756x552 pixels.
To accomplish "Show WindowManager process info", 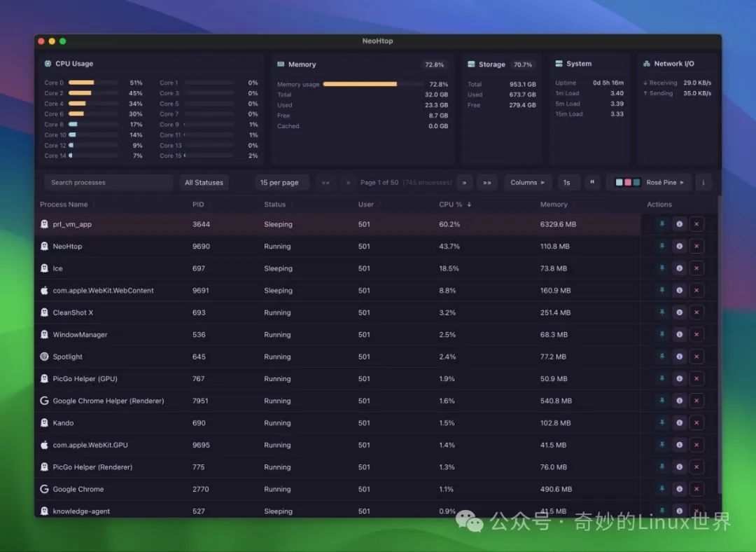I will point(679,334).
